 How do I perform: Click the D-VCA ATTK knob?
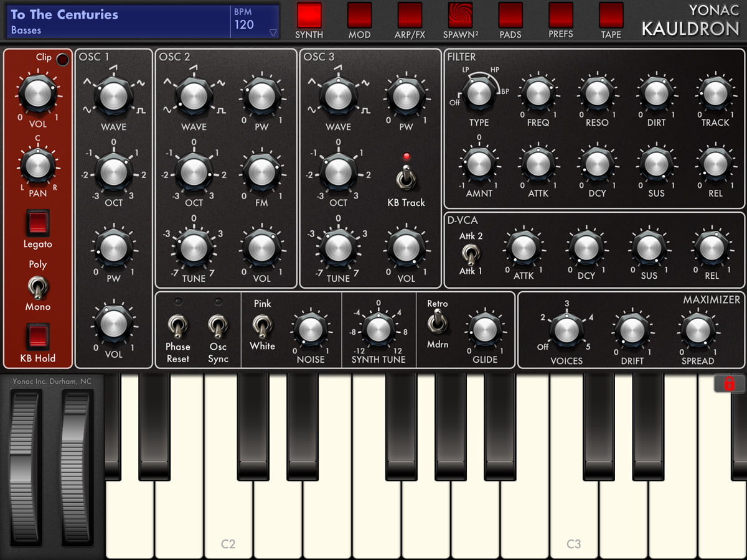(523, 248)
